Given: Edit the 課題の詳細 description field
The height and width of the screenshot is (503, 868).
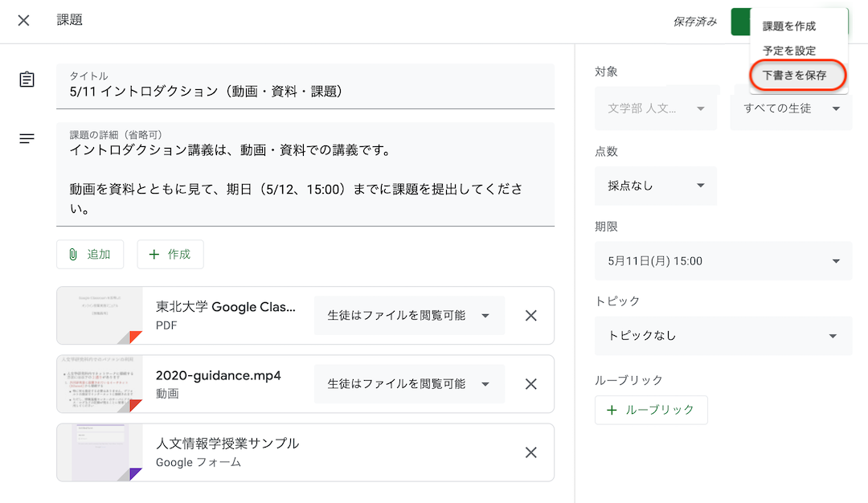Looking at the screenshot, I should 305,174.
